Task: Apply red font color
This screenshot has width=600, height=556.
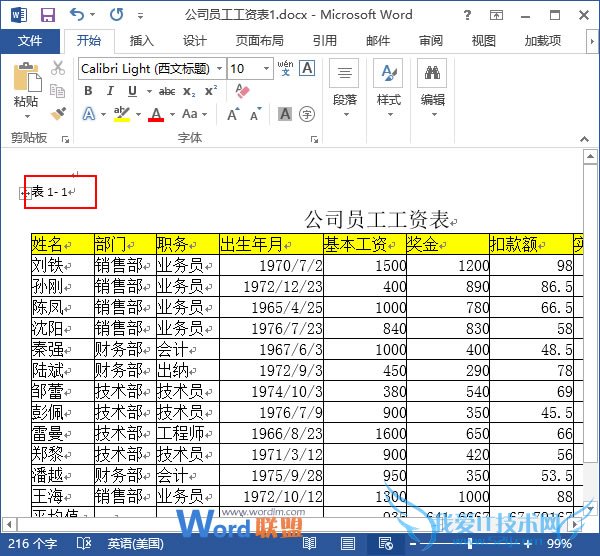Action: pyautogui.click(x=156, y=114)
